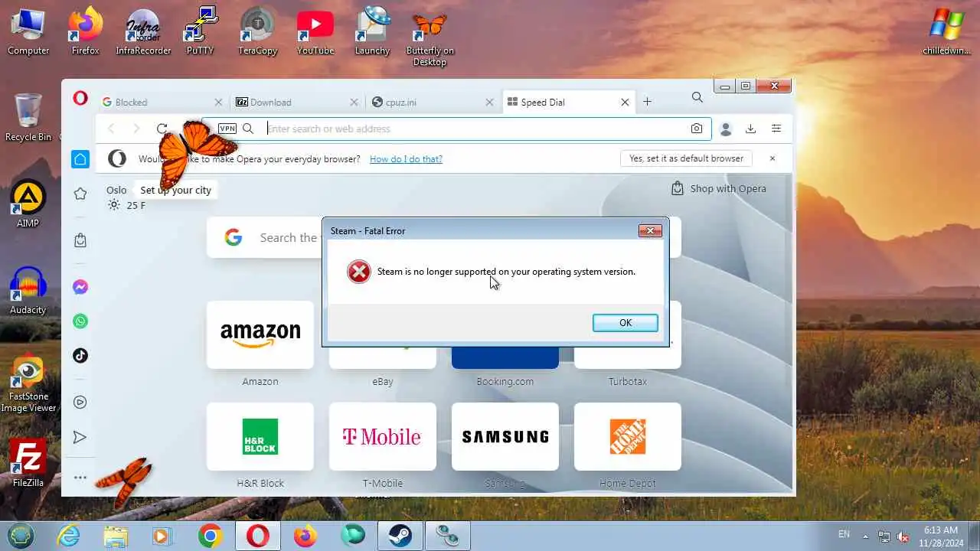980x551 pixels.
Task: Go forward with Opera forward arrow
Action: pos(136,129)
